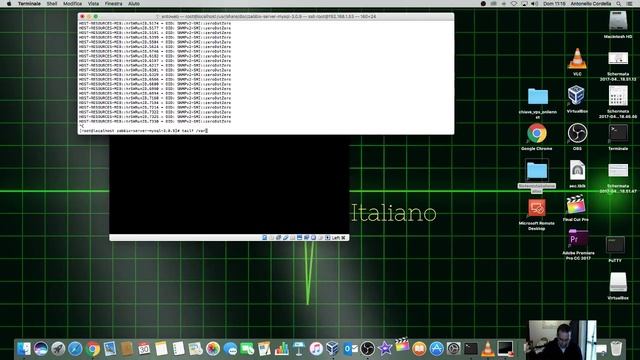Select Macintosh HD drive on desktop
This screenshot has height=360, width=640.
[618, 21]
